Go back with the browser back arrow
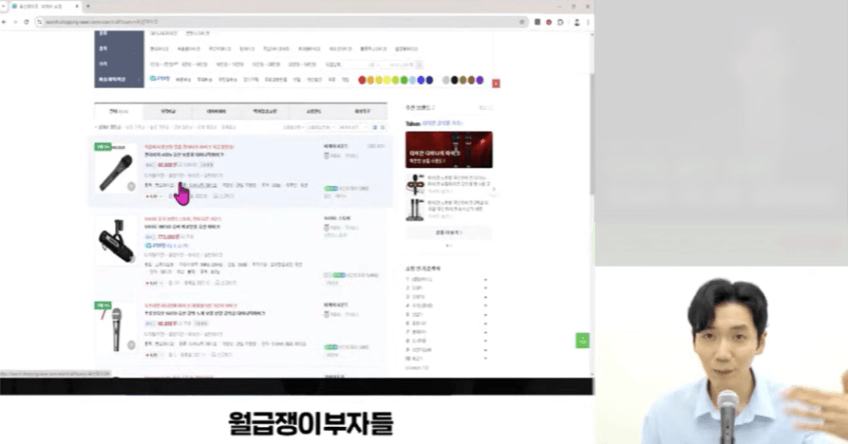The width and height of the screenshot is (848, 444). [x=4, y=22]
